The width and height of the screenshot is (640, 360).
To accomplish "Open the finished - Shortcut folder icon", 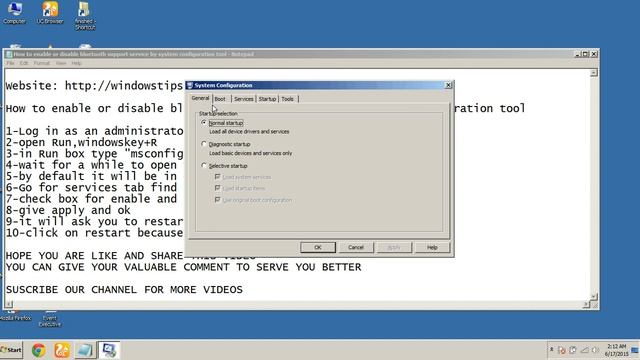I will (84, 16).
